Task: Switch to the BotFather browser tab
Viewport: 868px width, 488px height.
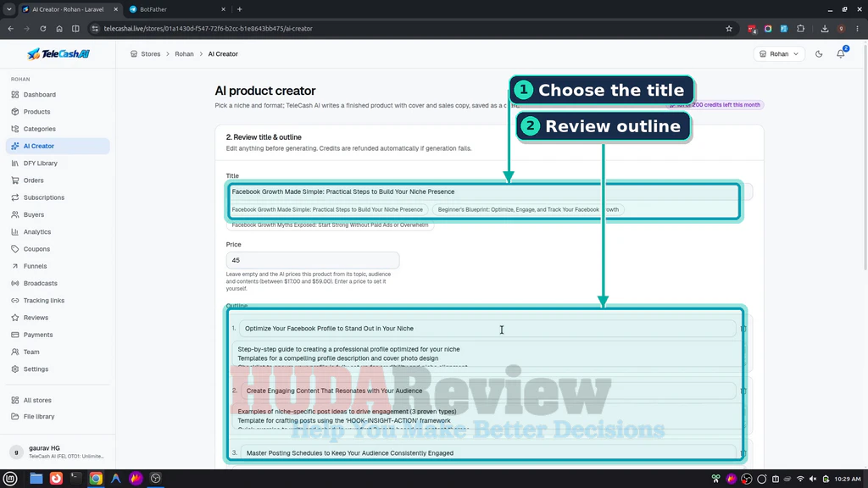Action: [x=177, y=9]
